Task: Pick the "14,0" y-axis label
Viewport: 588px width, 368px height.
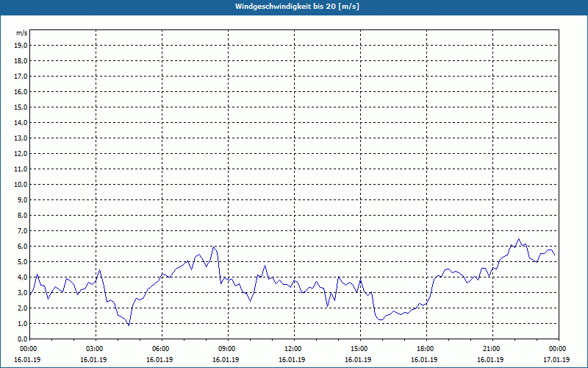Action: click(21, 122)
